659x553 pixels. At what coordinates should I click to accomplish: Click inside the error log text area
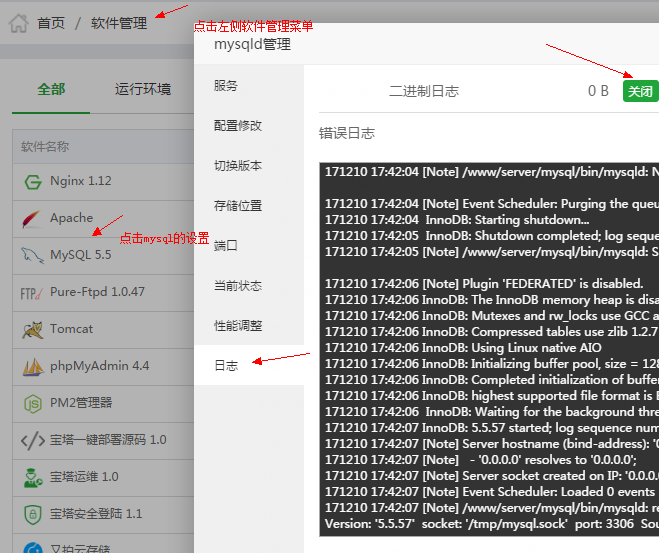tap(489, 350)
